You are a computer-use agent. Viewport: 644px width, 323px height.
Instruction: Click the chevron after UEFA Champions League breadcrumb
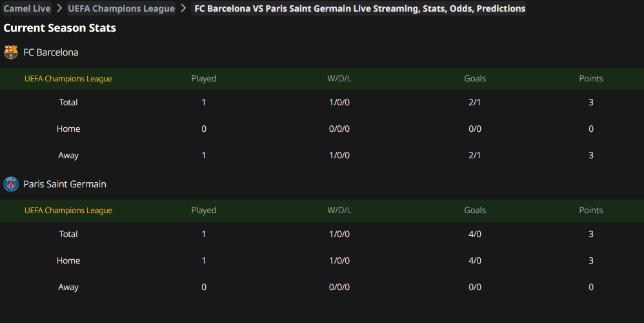pyautogui.click(x=183, y=8)
